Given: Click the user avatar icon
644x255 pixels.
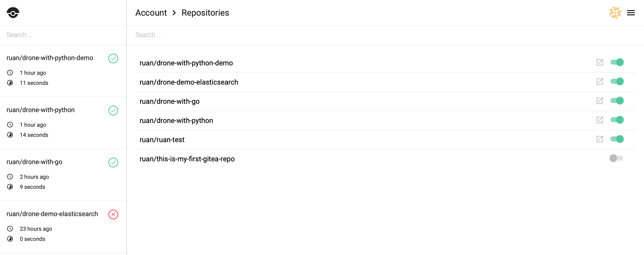Looking at the screenshot, I should [x=615, y=13].
